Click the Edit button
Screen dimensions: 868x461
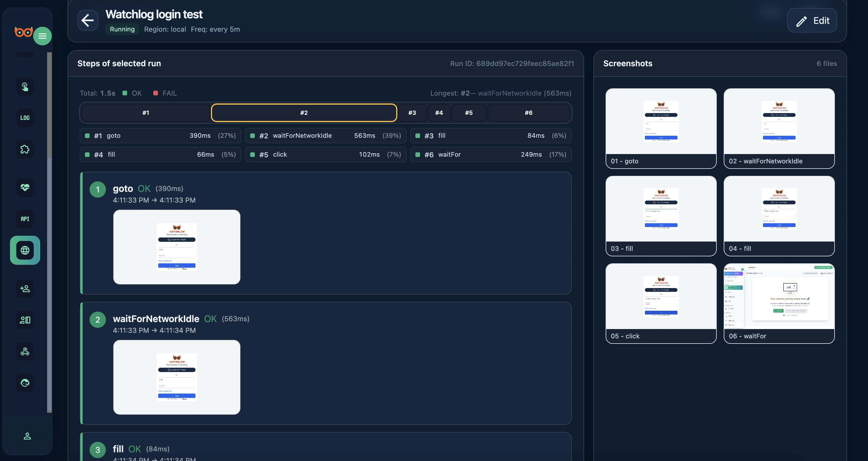[x=812, y=21]
